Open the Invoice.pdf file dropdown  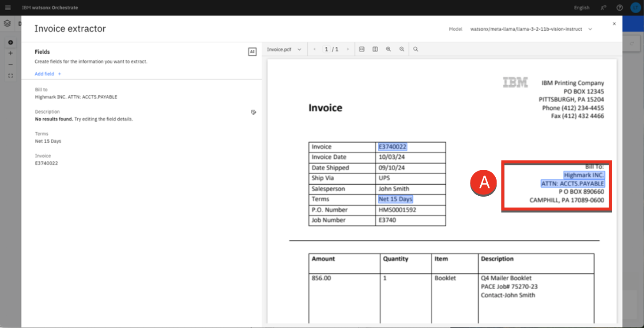pos(284,49)
